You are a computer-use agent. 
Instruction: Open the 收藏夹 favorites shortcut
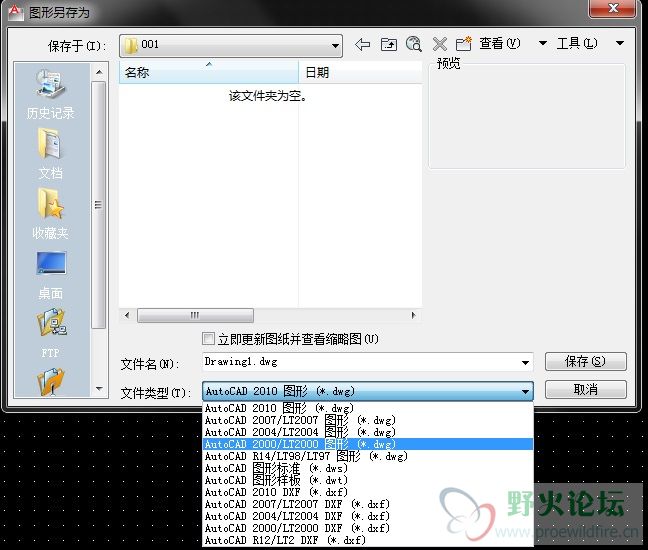(50, 214)
